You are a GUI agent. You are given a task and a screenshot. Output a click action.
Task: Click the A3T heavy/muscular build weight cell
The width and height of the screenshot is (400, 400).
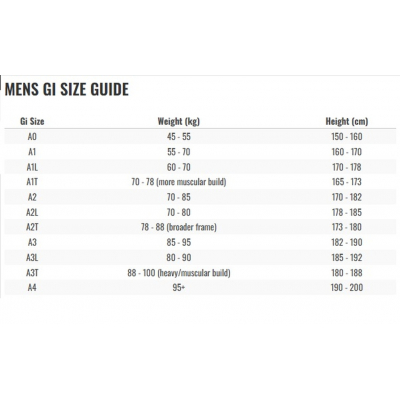[x=179, y=273]
